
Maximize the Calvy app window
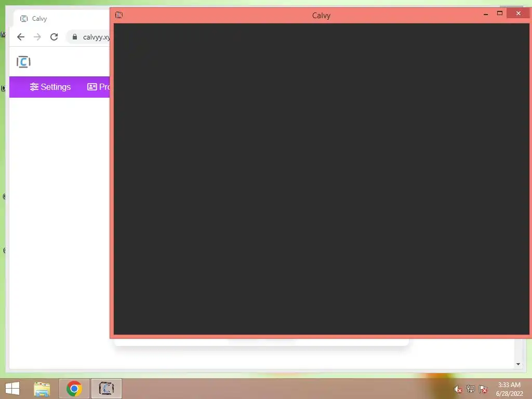coord(500,13)
